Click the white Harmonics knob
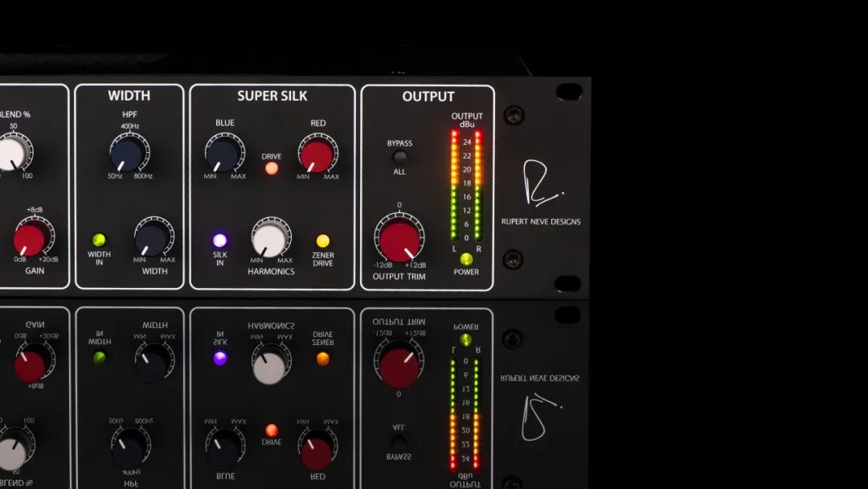This screenshot has width=868, height=489. 270,239
